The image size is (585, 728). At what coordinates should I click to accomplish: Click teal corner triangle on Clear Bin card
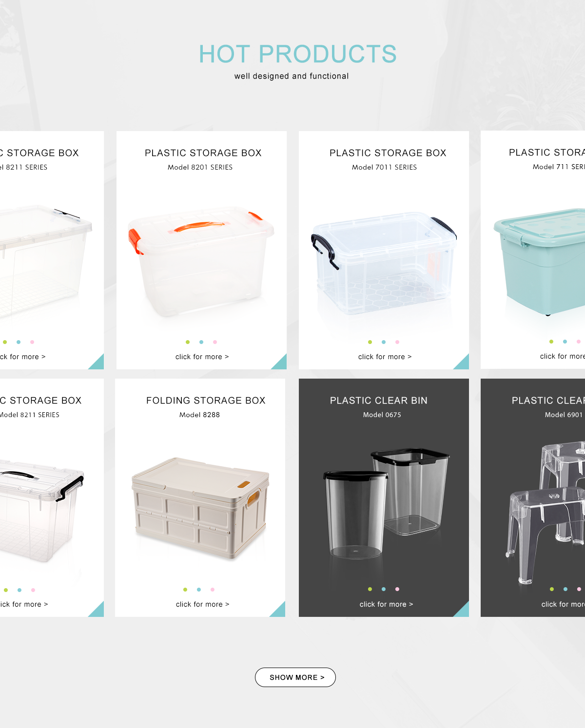(x=461, y=609)
